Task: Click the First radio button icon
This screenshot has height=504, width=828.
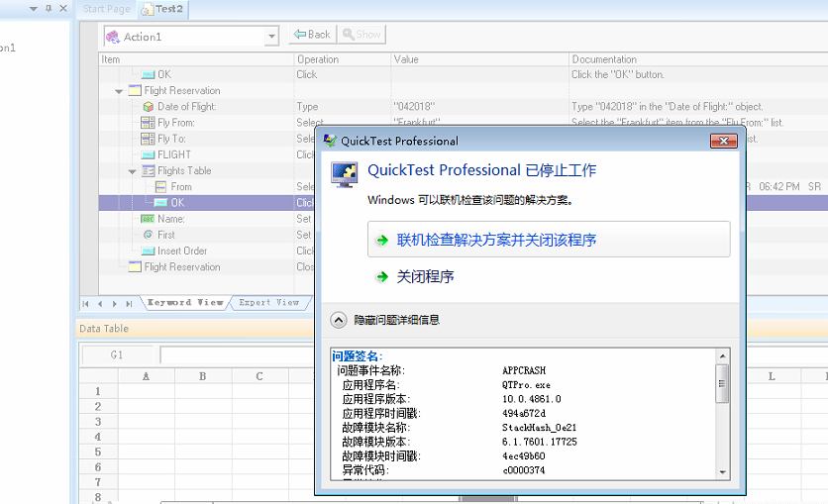Action: pos(149,235)
